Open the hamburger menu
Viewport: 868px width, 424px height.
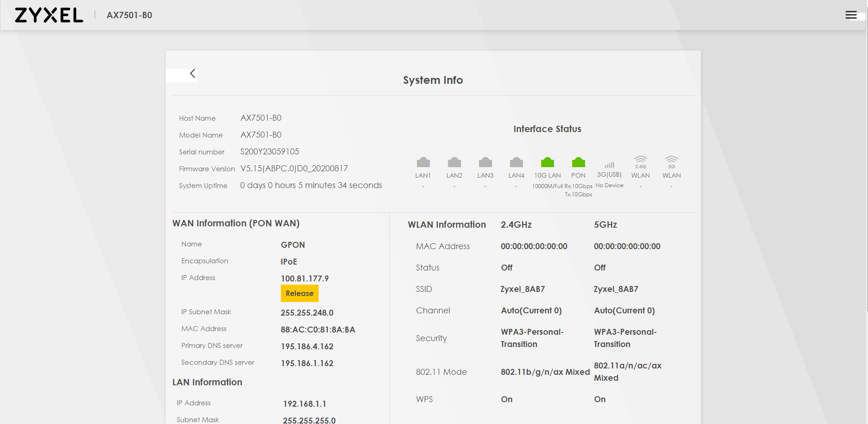[851, 15]
